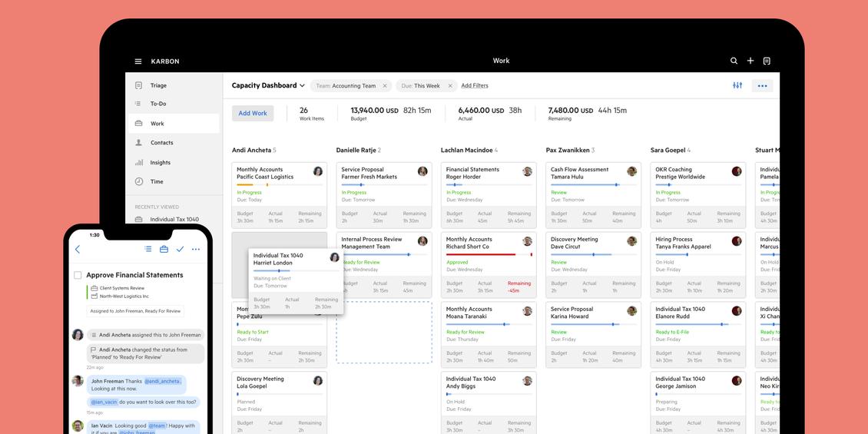The image size is (868, 434).
Task: Click avatar on Farmer Fresh Markets card
Action: coord(422,171)
